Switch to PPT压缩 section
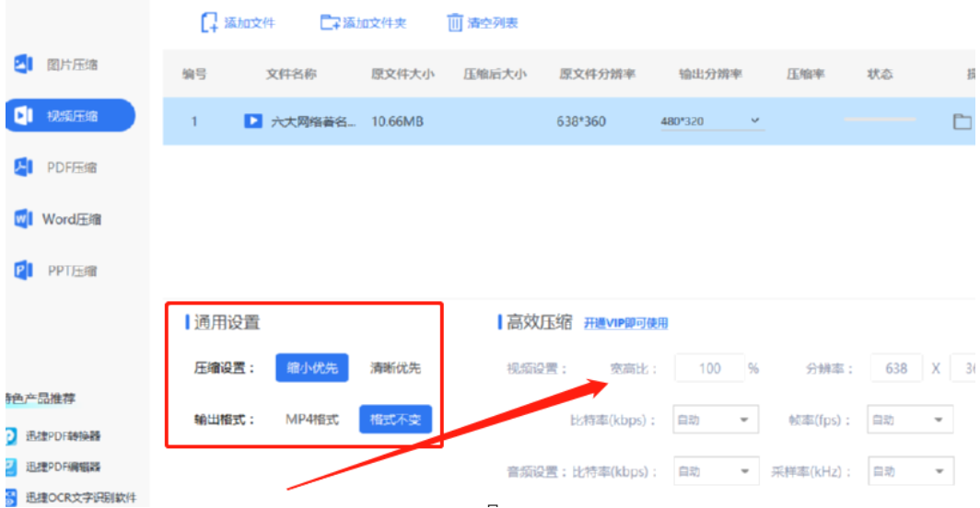Screen dimensions: 980x508 (72, 271)
